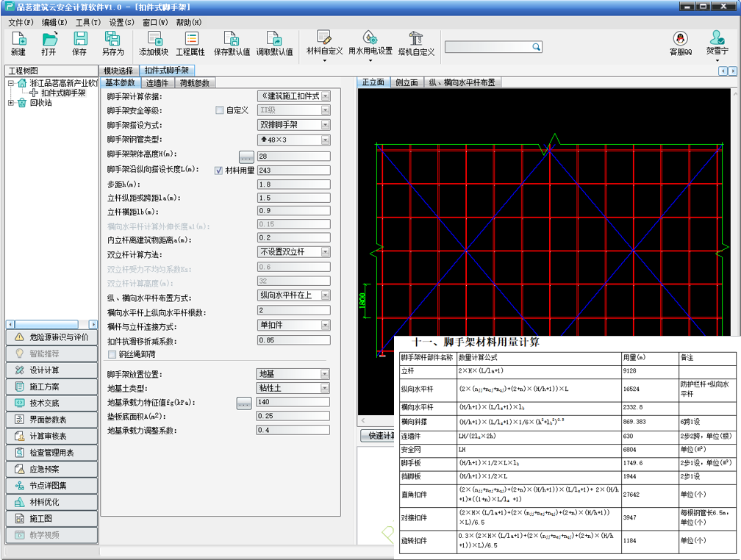Toggle the 自定义 safety level checkbox

tap(220, 110)
